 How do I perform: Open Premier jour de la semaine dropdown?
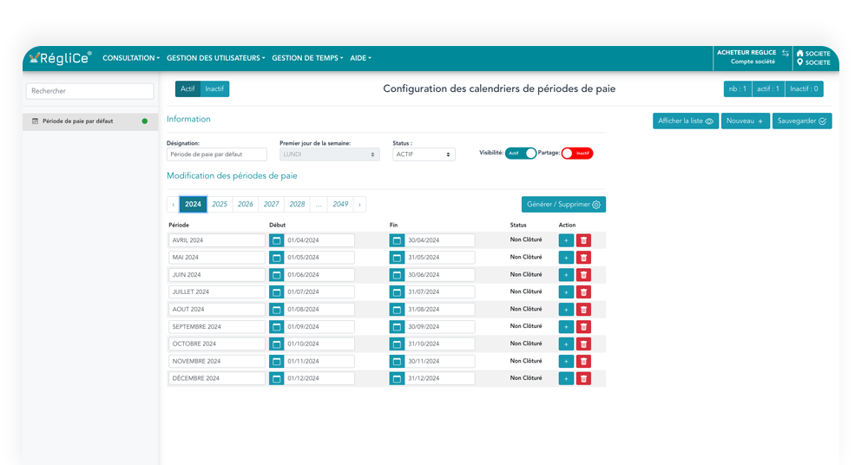pos(329,154)
